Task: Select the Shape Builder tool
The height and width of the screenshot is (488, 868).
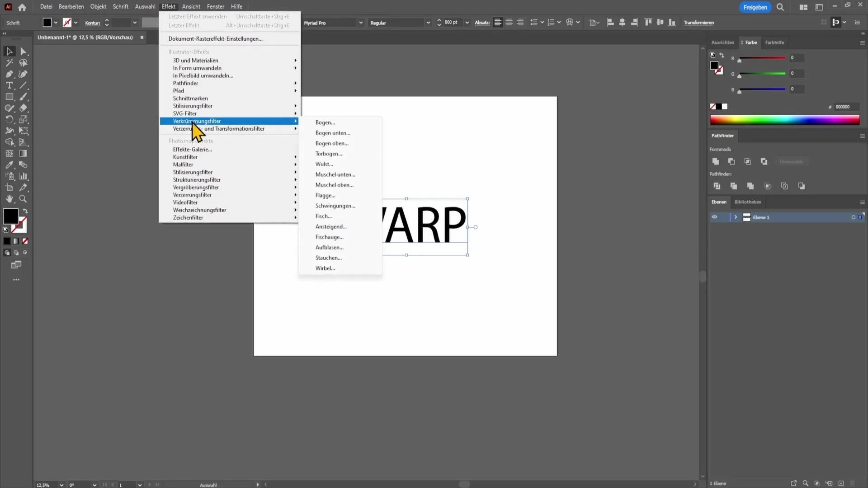Action: coord(9,142)
